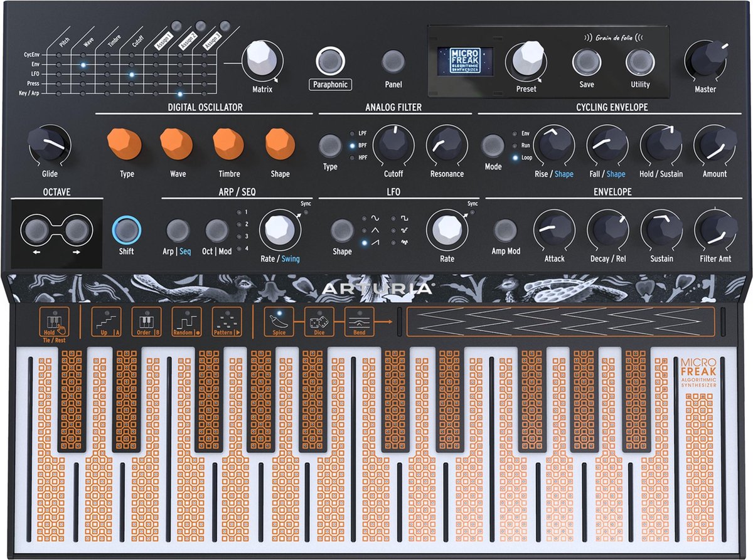The width and height of the screenshot is (753, 560).
Task: Select the LFO sine wave symbol
Action: 375,219
